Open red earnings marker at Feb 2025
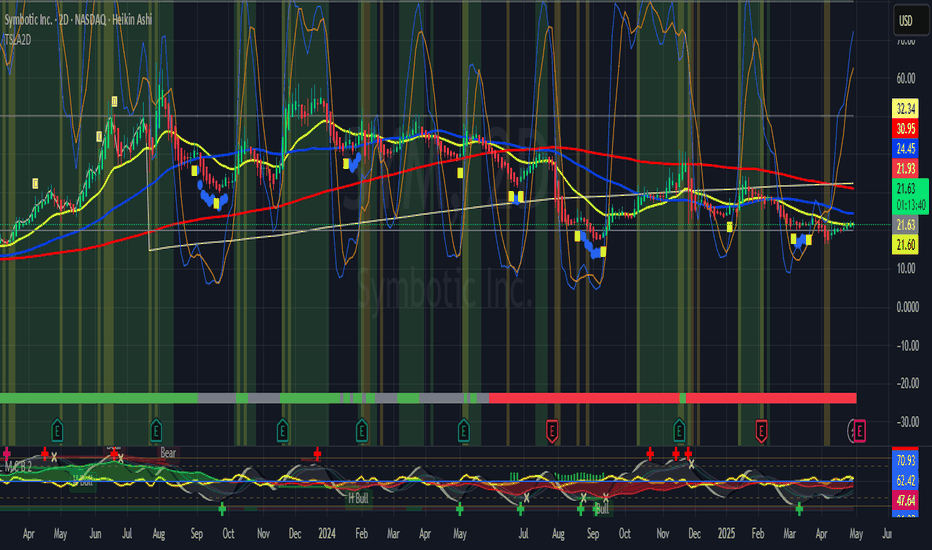Viewport: 932px width, 550px height. point(761,430)
